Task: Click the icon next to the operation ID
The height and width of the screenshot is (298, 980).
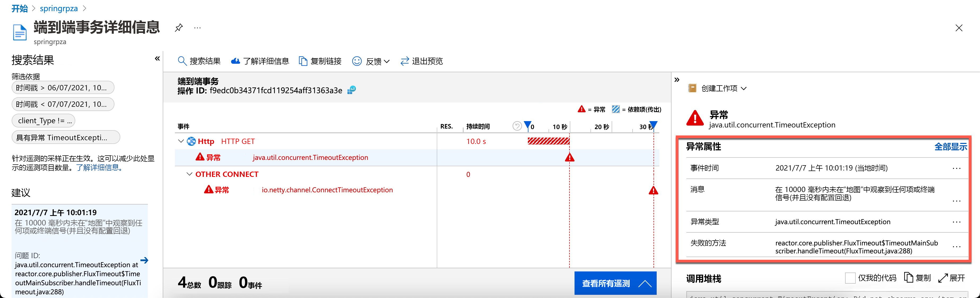Action: (x=351, y=90)
